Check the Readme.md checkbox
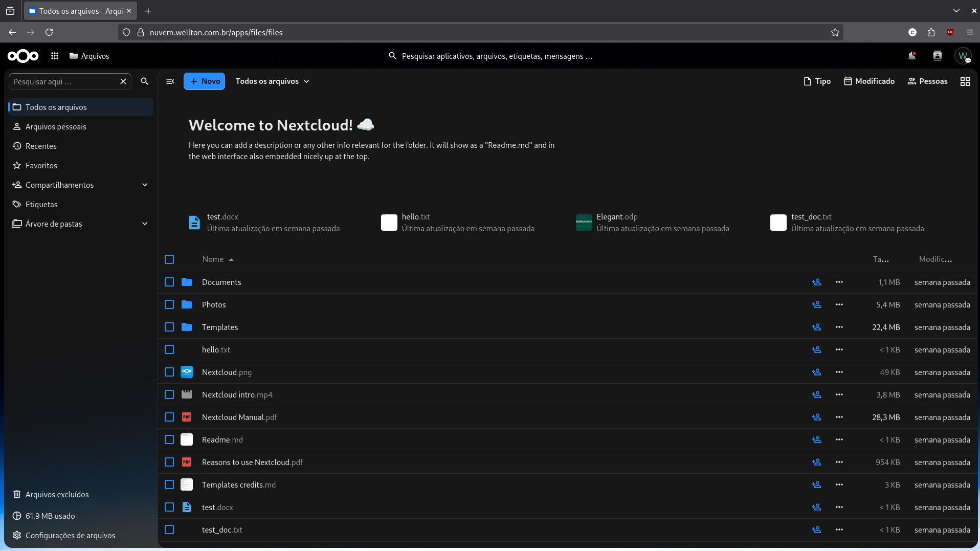Image resolution: width=980 pixels, height=551 pixels. tap(169, 439)
